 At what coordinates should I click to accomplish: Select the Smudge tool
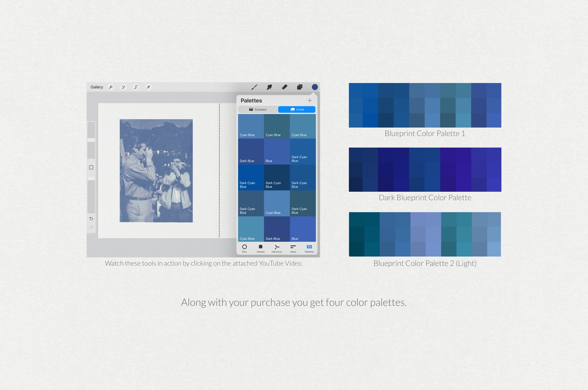coord(269,87)
